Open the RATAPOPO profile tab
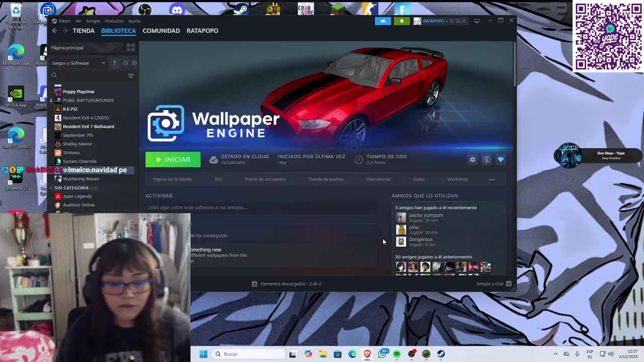This screenshot has height=362, width=644. pos(202,31)
